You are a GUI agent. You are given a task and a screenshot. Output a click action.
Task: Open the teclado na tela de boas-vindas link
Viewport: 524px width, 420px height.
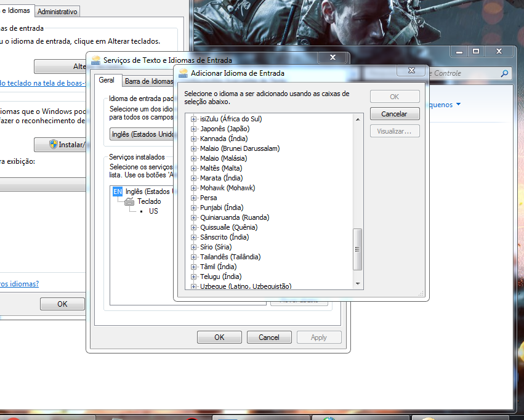42,83
